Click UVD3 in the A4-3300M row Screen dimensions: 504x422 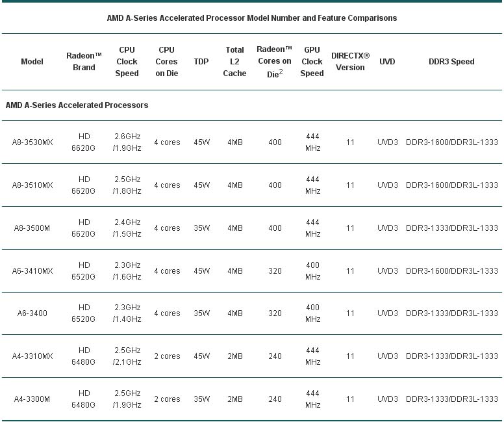tap(388, 399)
